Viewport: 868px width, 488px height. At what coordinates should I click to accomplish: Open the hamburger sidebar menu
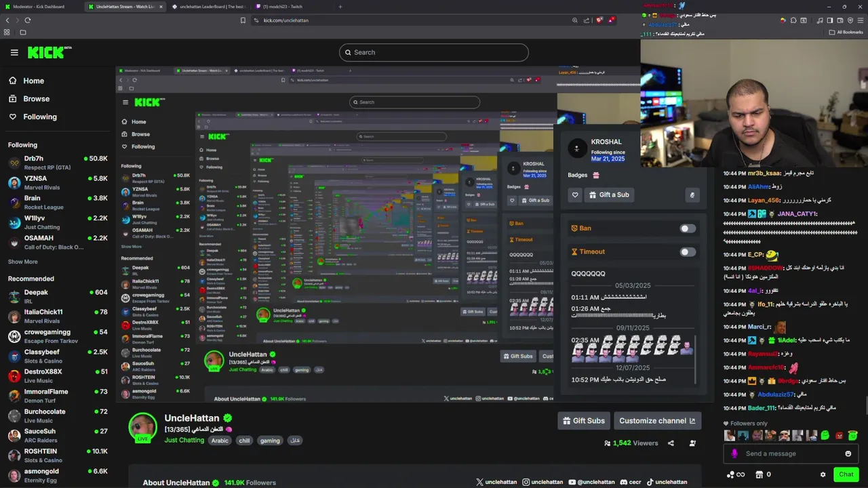point(14,52)
